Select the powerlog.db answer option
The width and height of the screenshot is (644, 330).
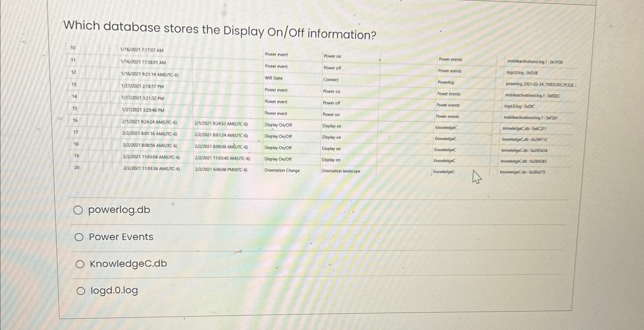point(79,210)
